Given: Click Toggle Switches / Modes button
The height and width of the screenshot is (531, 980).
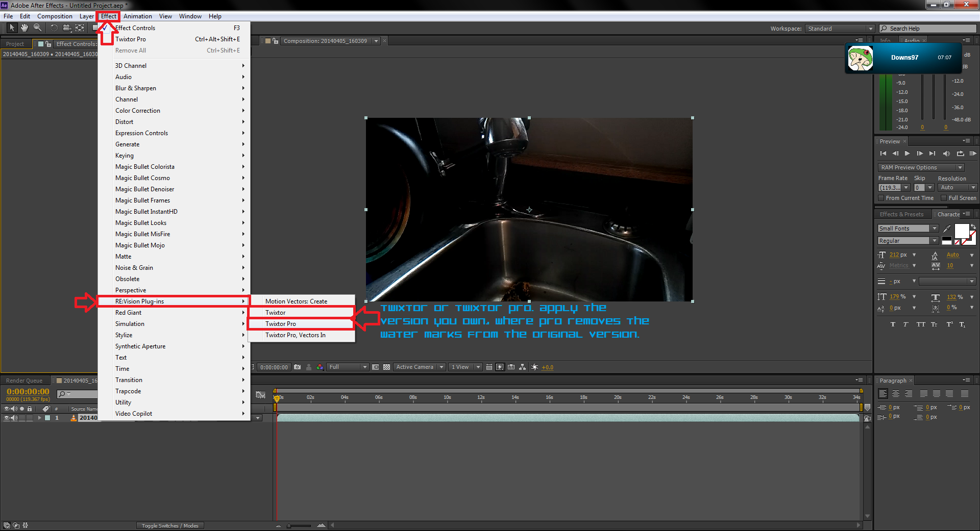Looking at the screenshot, I should (170, 525).
